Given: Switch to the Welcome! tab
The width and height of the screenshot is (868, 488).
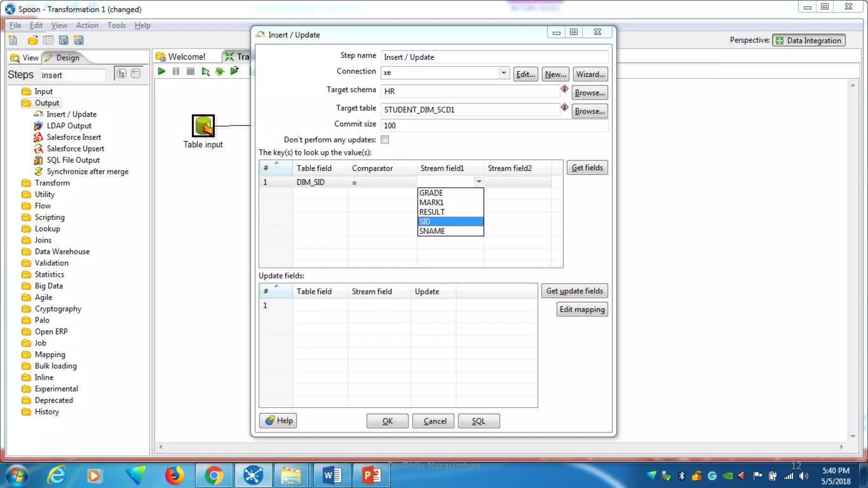Looking at the screenshot, I should (186, 57).
